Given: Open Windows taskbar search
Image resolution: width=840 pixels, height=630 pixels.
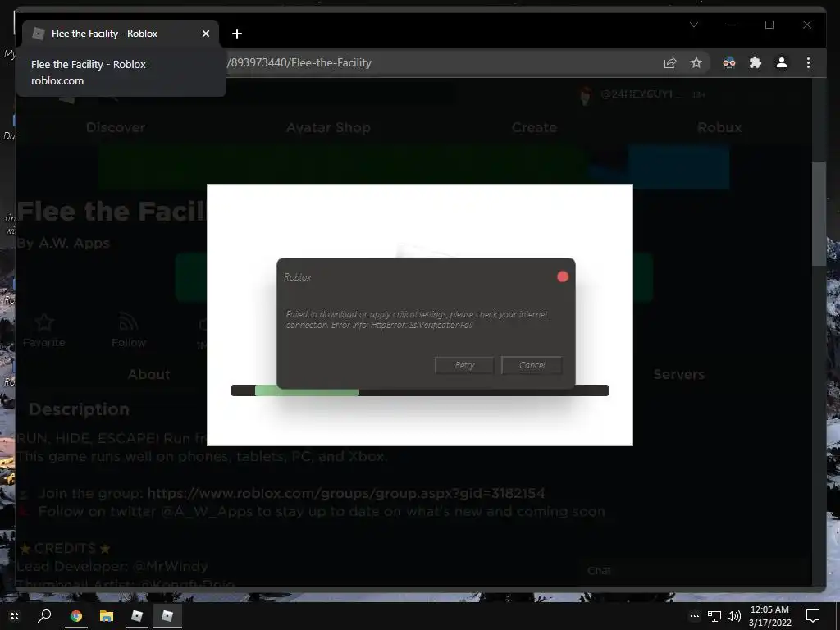Looking at the screenshot, I should click(x=44, y=616).
